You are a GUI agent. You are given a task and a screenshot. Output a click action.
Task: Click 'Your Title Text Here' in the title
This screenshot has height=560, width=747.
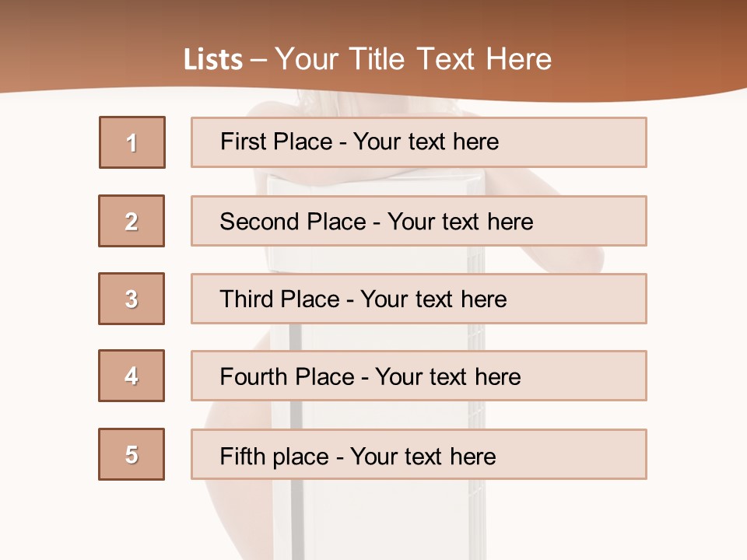click(x=413, y=60)
